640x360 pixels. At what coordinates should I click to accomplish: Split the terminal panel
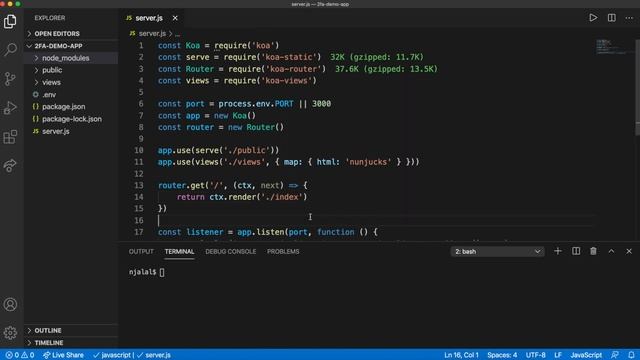point(576,251)
